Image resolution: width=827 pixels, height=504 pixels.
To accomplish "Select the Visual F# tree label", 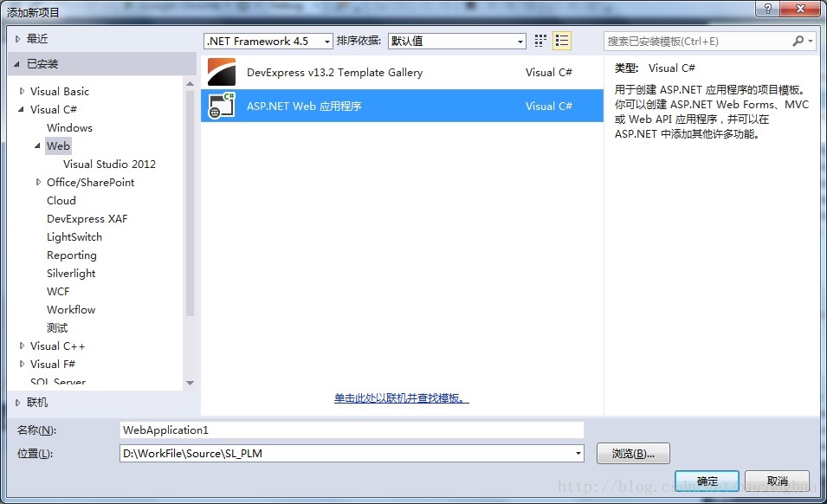I will point(53,365).
